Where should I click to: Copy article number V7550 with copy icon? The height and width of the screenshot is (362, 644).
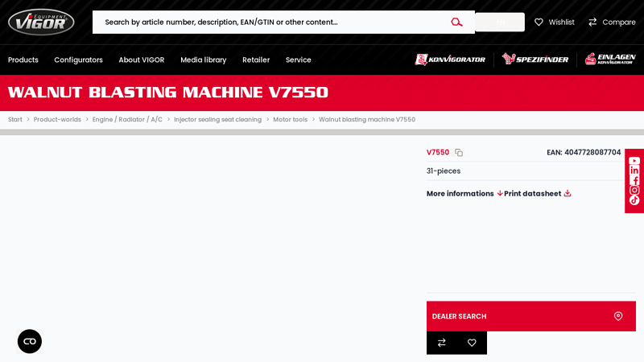[459, 153]
